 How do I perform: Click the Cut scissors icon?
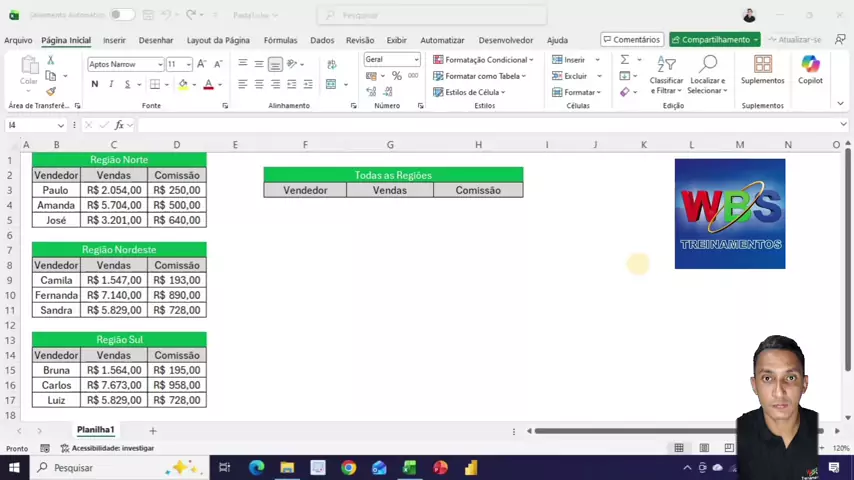click(51, 61)
